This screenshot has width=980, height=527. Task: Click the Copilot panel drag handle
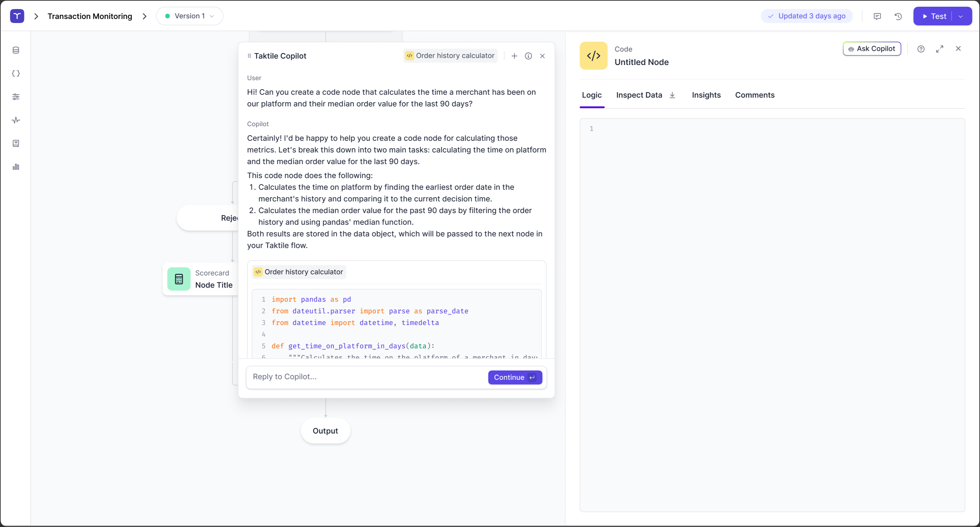(x=250, y=56)
